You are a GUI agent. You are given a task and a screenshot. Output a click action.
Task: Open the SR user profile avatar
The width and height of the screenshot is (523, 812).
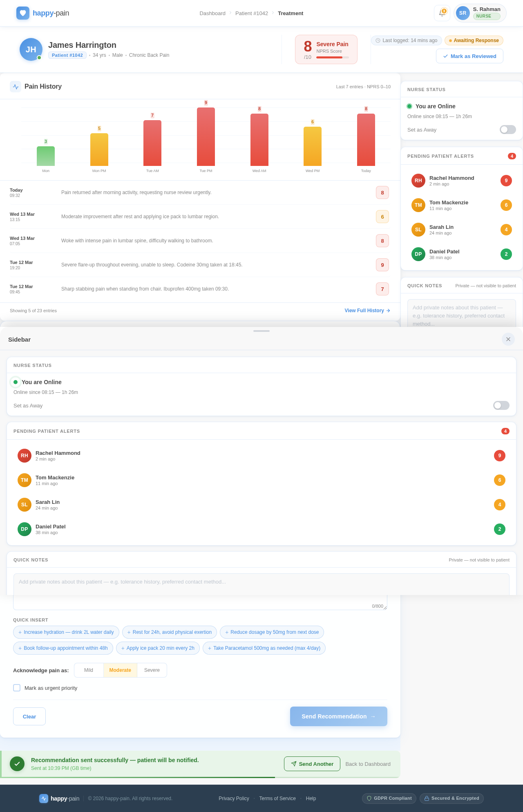coord(463,13)
